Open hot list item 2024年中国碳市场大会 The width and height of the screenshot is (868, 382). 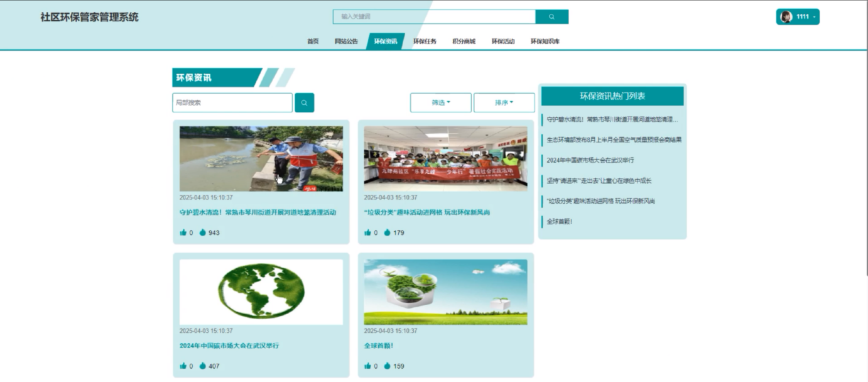pyautogui.click(x=590, y=160)
